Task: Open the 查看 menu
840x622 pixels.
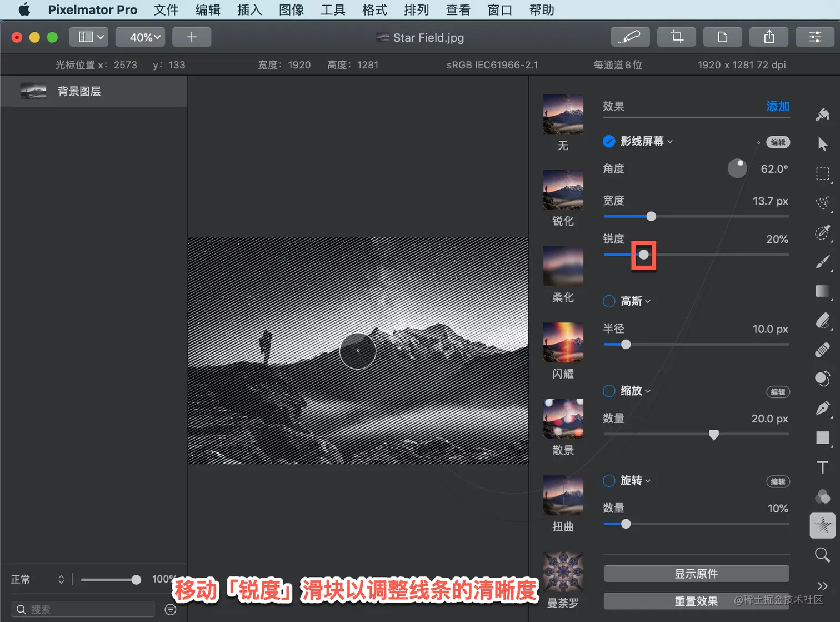Action: click(x=458, y=9)
